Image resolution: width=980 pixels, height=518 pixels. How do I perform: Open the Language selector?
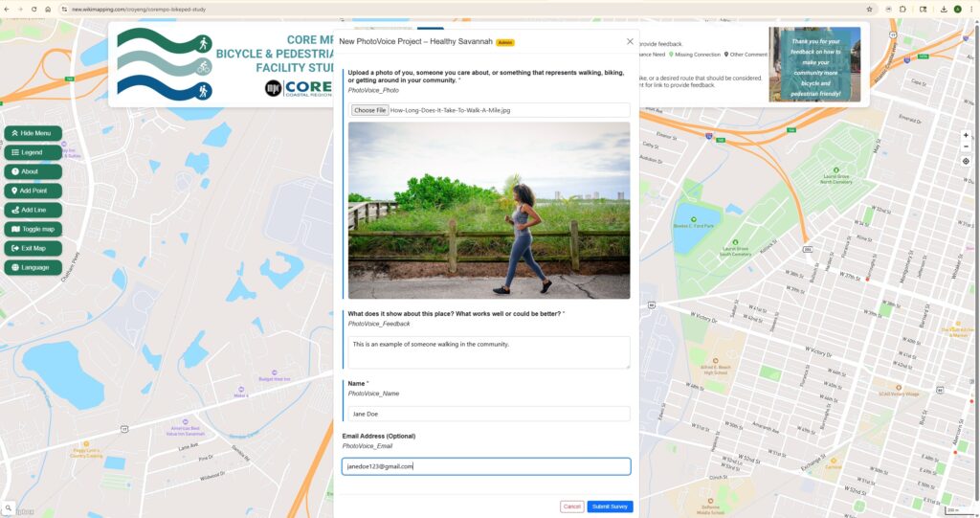coord(33,267)
